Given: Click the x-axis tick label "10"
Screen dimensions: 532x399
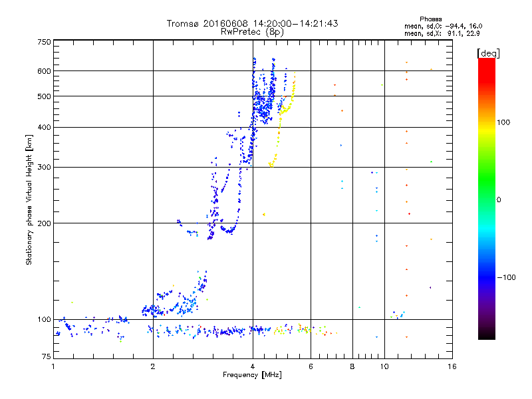Looking at the screenshot, I should 384,366.
